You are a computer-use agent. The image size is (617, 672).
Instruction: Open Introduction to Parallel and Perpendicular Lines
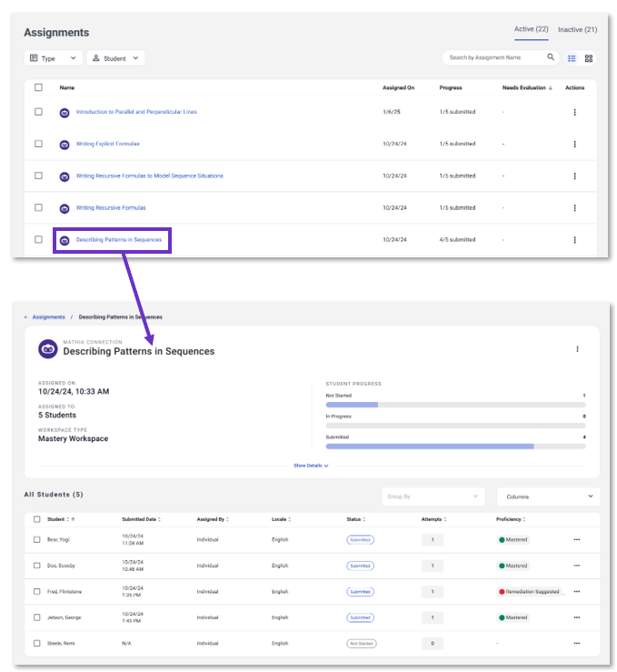[x=136, y=112]
